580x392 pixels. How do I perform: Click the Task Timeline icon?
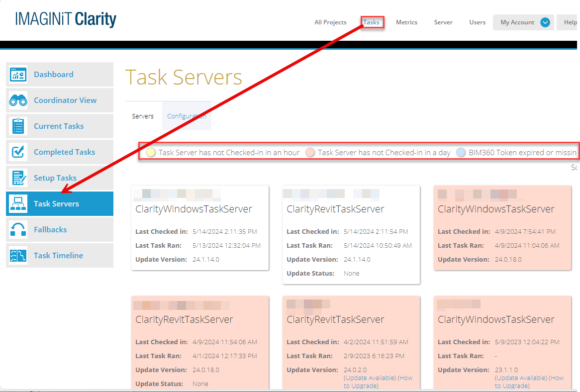pos(18,256)
